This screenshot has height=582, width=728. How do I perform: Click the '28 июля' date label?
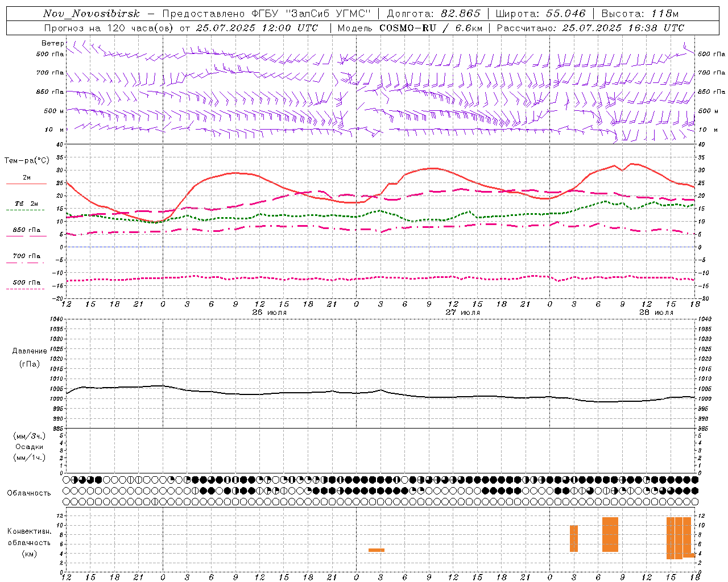656,313
